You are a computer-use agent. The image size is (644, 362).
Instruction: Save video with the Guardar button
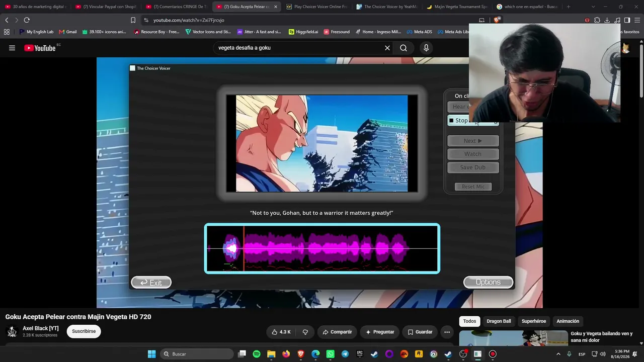click(420, 332)
